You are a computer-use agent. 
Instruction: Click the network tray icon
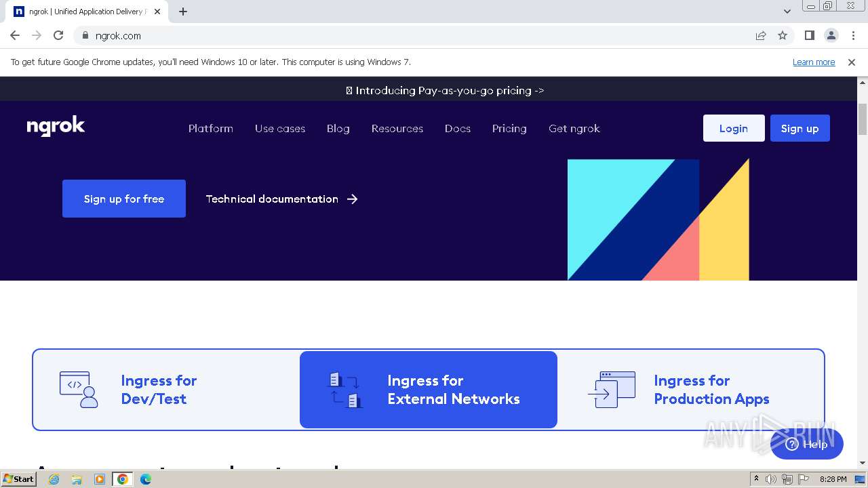point(787,479)
